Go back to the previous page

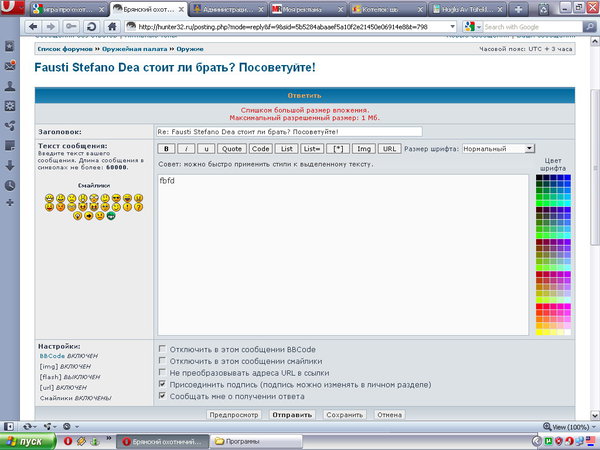pos(34,26)
